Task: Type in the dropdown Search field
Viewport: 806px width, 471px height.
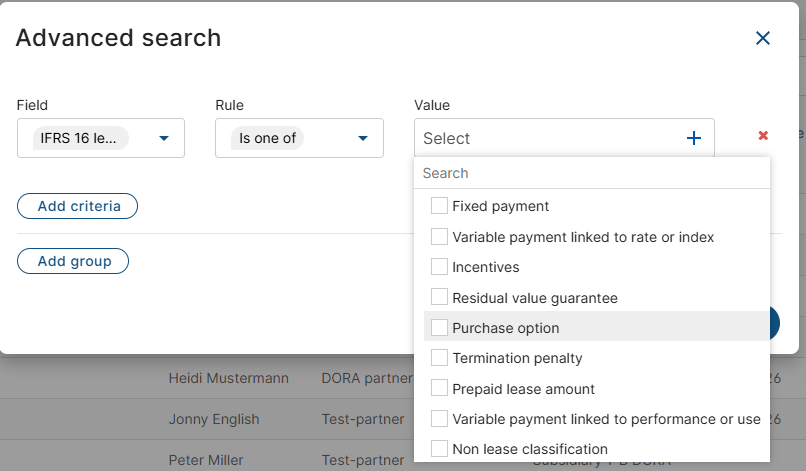Action: click(x=591, y=173)
